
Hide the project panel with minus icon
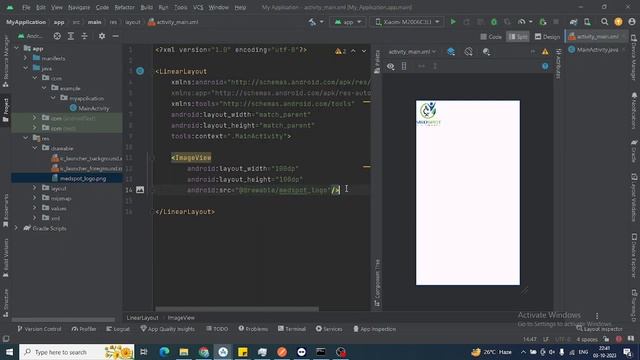pyautogui.click(x=116, y=36)
